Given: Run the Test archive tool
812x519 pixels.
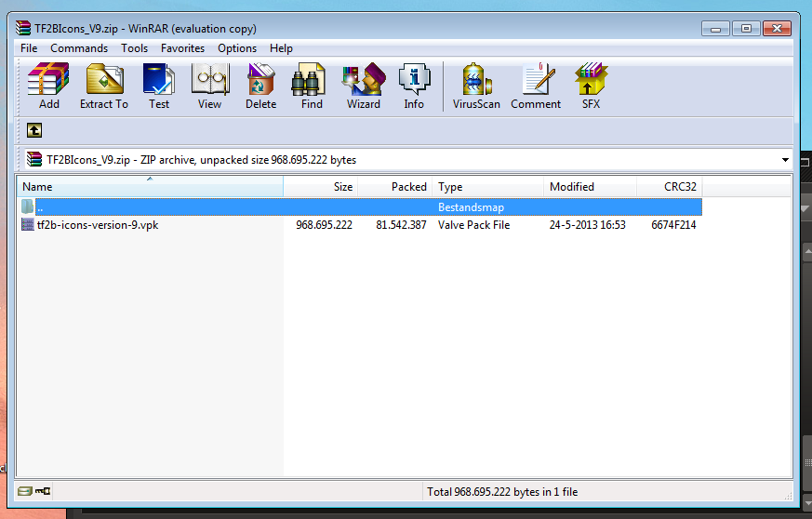Looking at the screenshot, I should 159,86.
